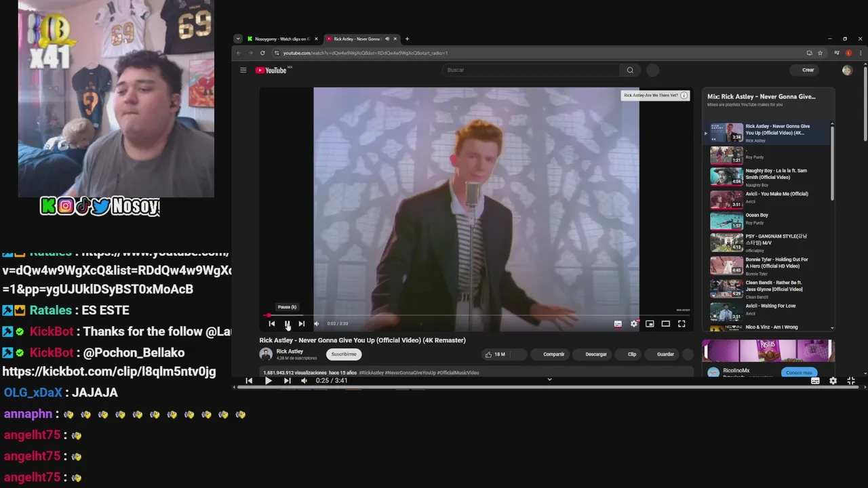The image size is (868, 488).
Task: Switch to the Nosoygomy Watch clips tab
Action: click(x=282, y=39)
